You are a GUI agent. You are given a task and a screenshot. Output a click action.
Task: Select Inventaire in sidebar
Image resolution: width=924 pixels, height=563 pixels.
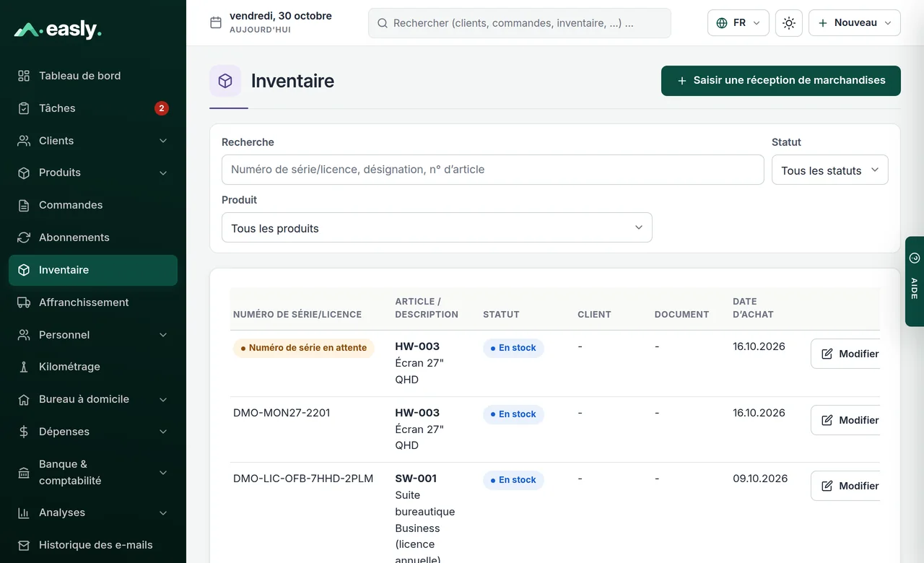point(93,270)
